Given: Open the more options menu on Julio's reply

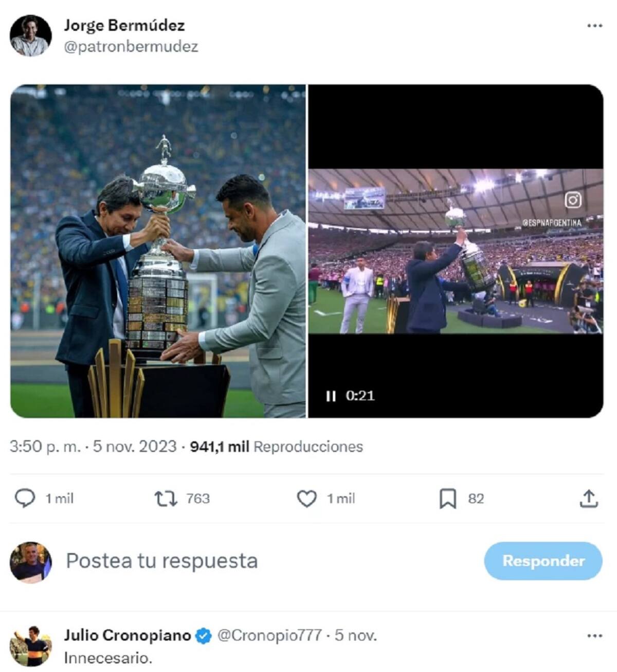Looking at the screenshot, I should 594,636.
